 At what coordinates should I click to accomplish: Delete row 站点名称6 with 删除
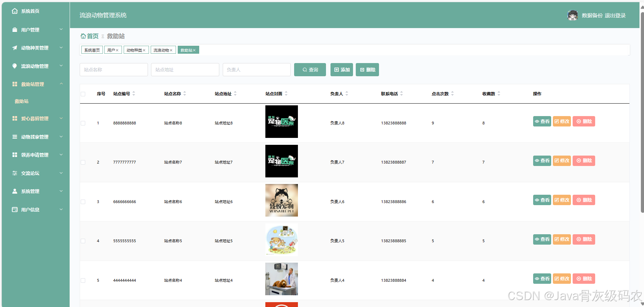tap(584, 200)
